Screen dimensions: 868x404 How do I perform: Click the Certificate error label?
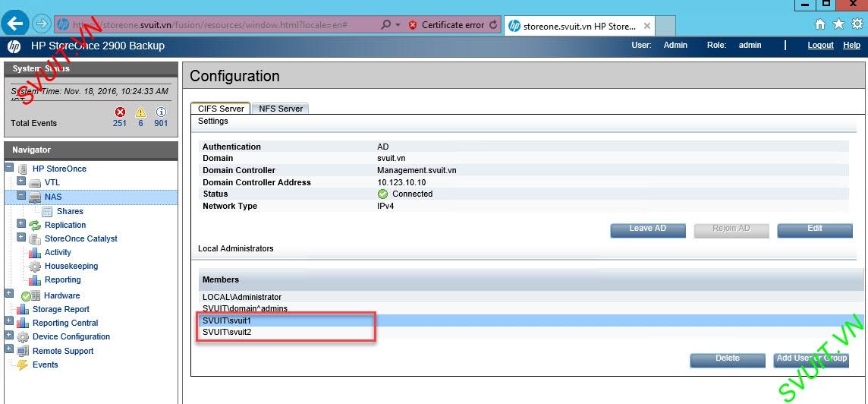coord(453,25)
